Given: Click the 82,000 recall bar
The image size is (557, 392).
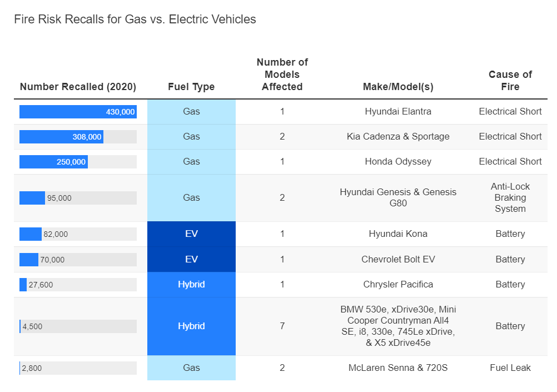Looking at the screenshot, I should click(x=31, y=234).
